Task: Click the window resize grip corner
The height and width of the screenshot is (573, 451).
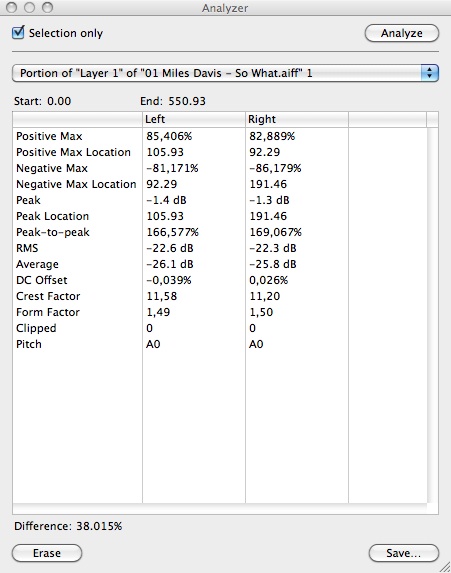Action: click(444, 566)
